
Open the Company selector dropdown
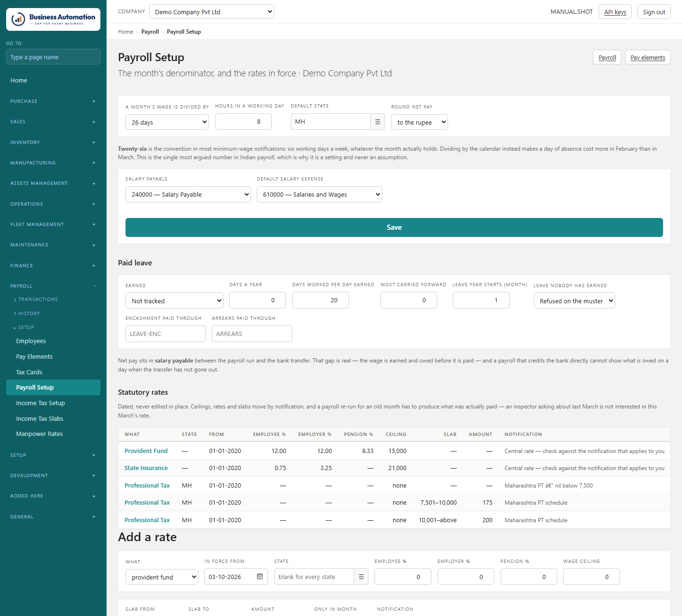(212, 11)
